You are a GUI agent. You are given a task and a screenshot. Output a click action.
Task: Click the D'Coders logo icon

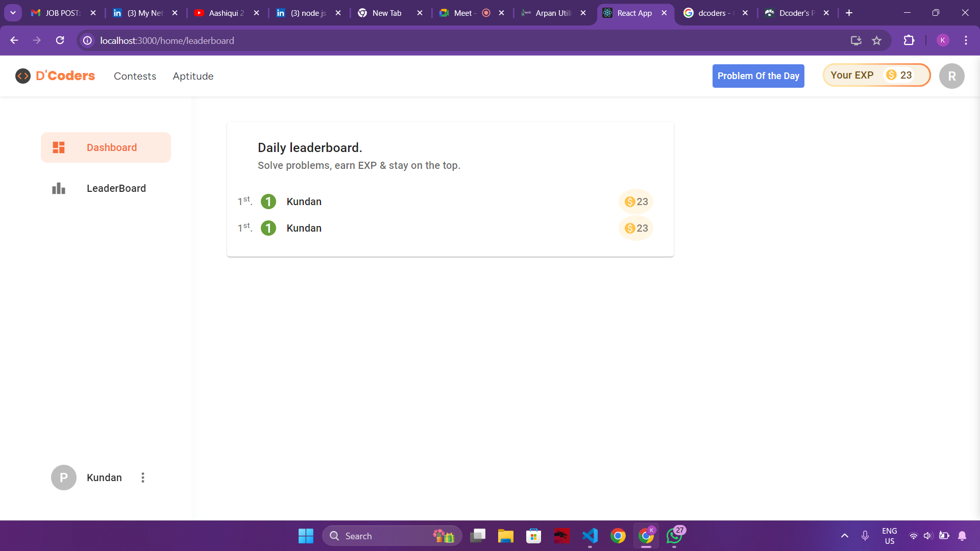(x=23, y=76)
